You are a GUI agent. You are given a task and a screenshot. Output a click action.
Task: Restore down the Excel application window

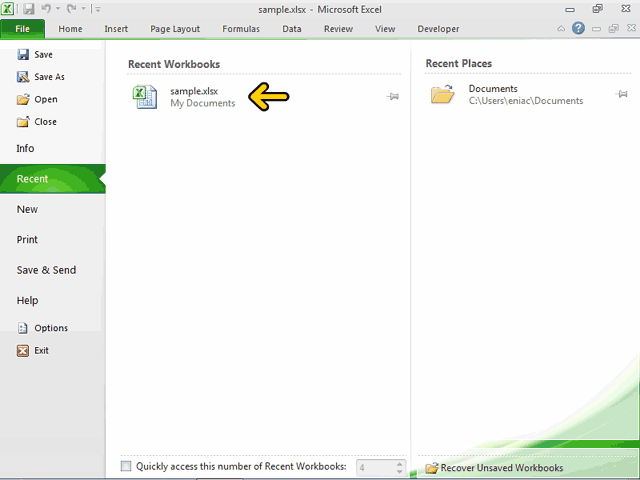coord(598,9)
